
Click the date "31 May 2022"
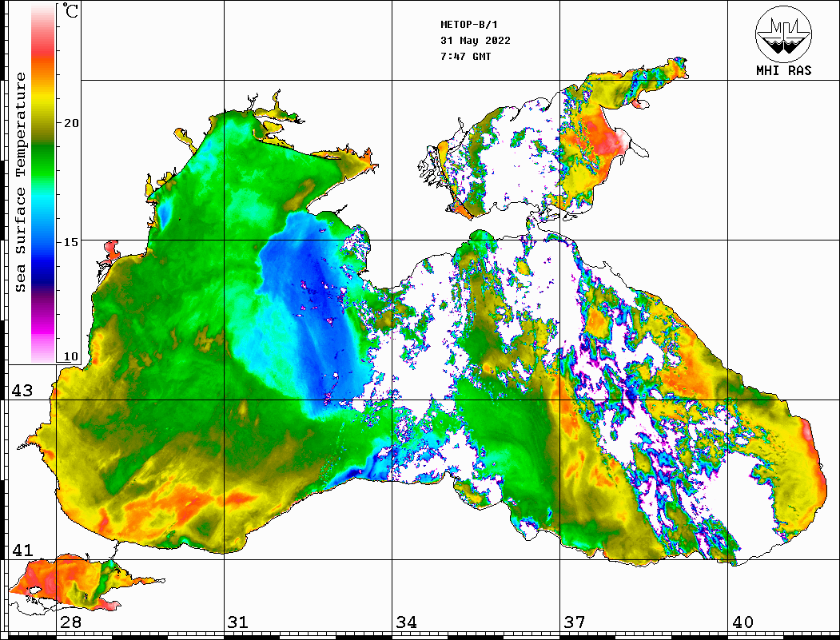coord(476,41)
